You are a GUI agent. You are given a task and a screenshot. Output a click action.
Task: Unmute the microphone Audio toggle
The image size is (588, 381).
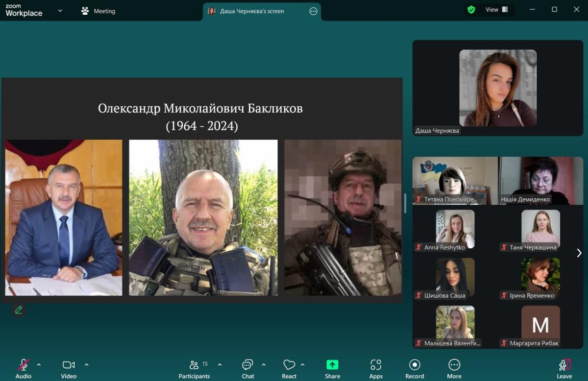(x=23, y=365)
